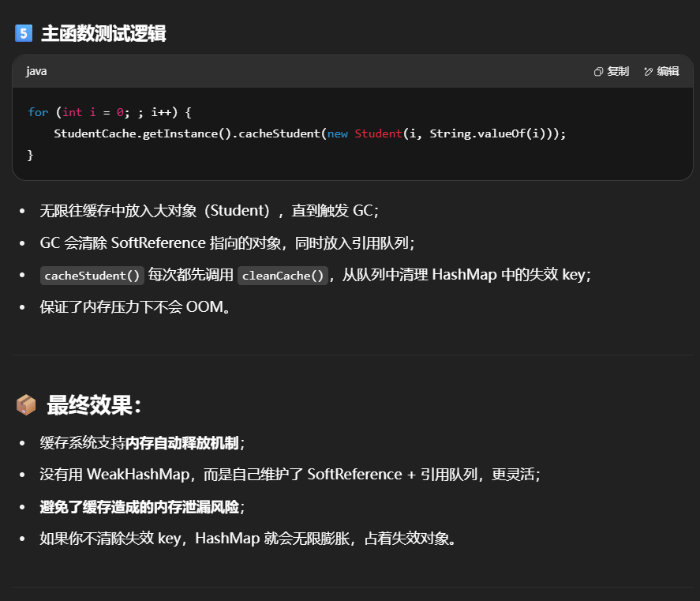Viewport: 700px width, 601px height.
Task: Click the inline cleanCache() code tag
Action: pos(283,276)
